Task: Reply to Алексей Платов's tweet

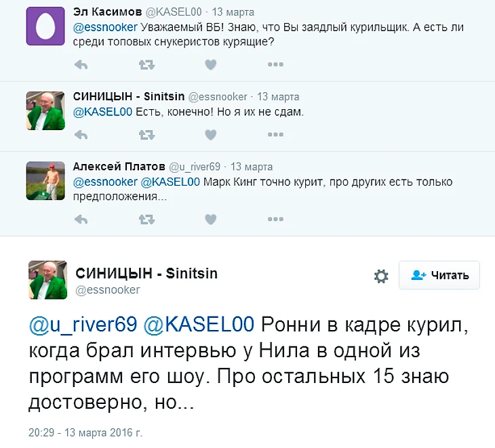Action: coord(81,219)
